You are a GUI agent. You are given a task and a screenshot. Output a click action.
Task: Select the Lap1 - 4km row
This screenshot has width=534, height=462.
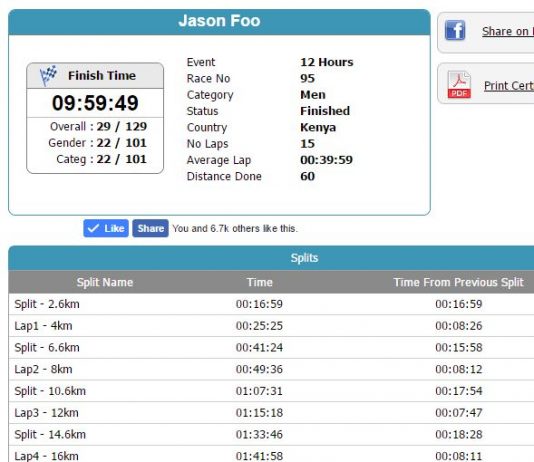[271, 326]
